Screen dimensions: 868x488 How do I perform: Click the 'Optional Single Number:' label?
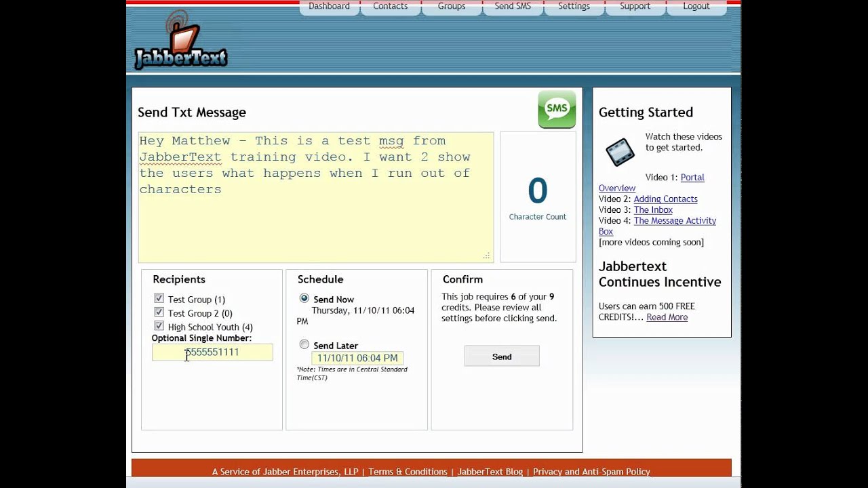pyautogui.click(x=201, y=338)
